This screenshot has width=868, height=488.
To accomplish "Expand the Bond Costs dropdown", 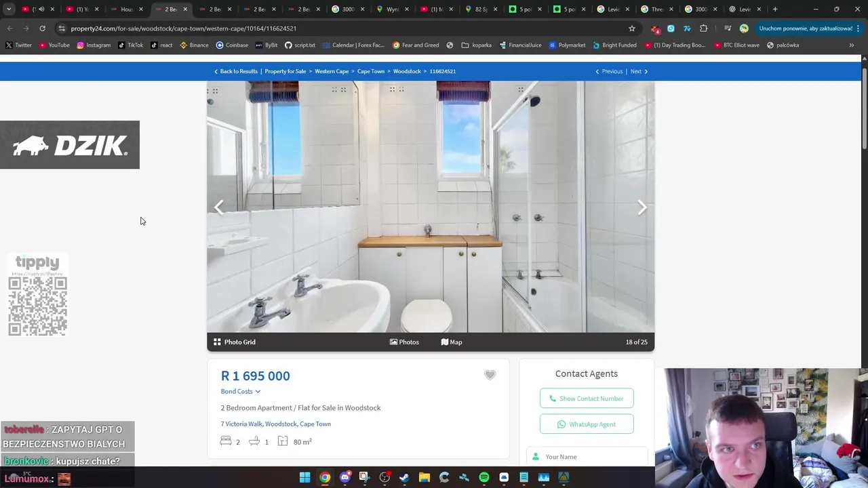I will click(241, 391).
